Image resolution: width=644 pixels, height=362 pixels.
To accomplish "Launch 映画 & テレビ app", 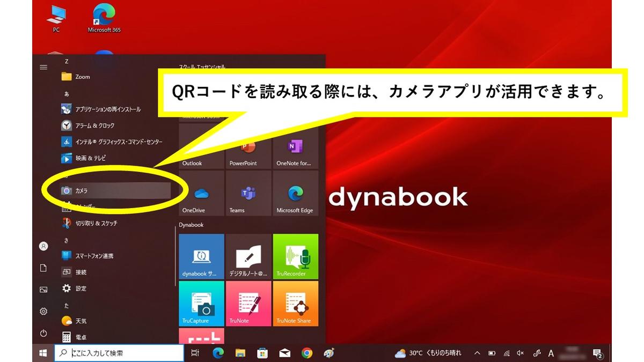I will pyautogui.click(x=115, y=158).
